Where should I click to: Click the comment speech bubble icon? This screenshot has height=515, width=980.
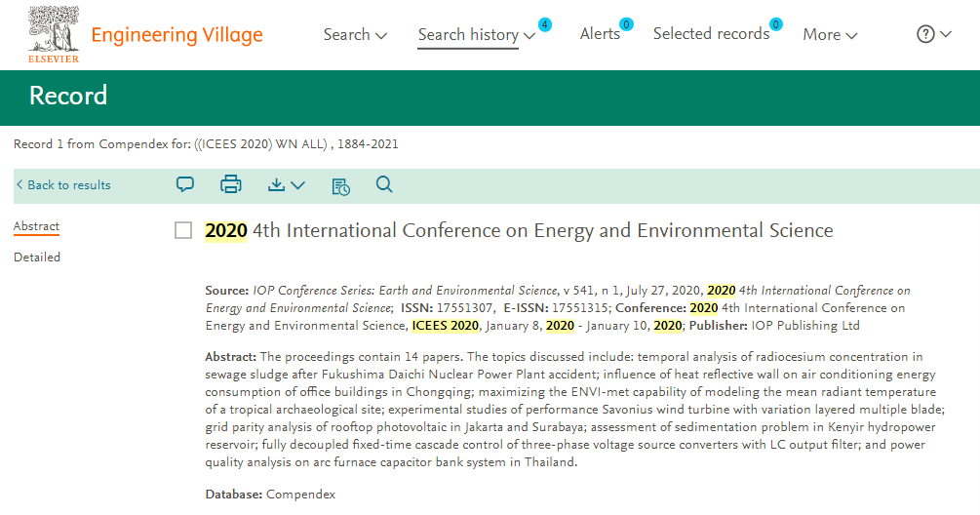(x=185, y=184)
